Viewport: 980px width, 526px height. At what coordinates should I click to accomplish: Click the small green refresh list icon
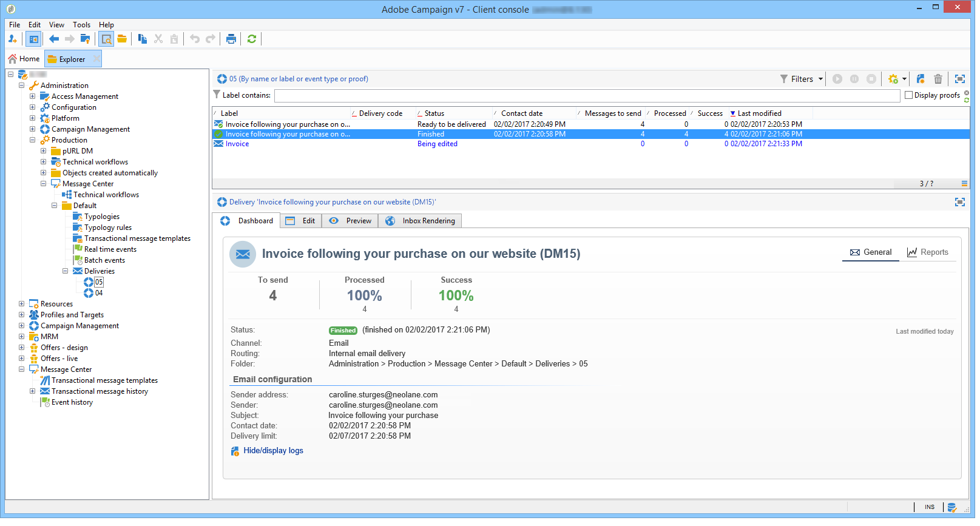click(x=967, y=100)
